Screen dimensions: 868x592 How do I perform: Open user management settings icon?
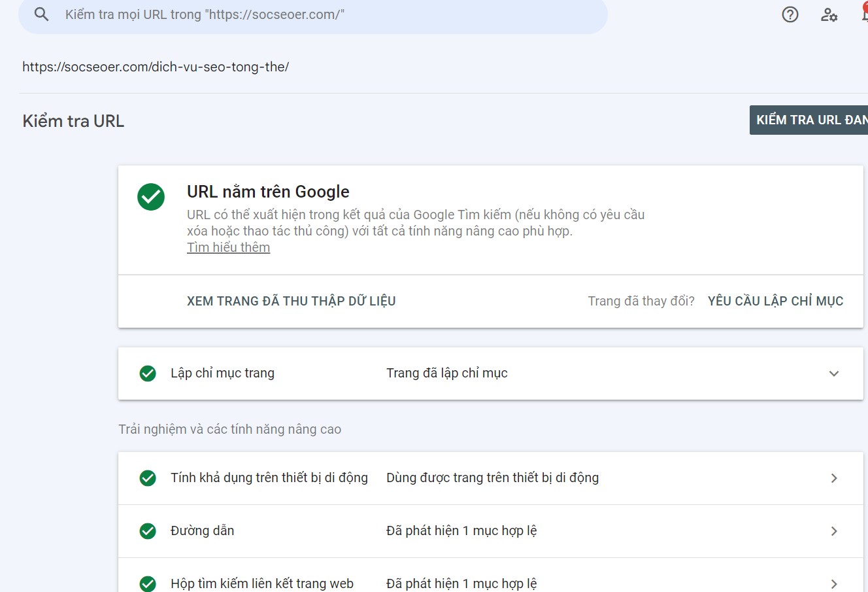[x=829, y=14]
